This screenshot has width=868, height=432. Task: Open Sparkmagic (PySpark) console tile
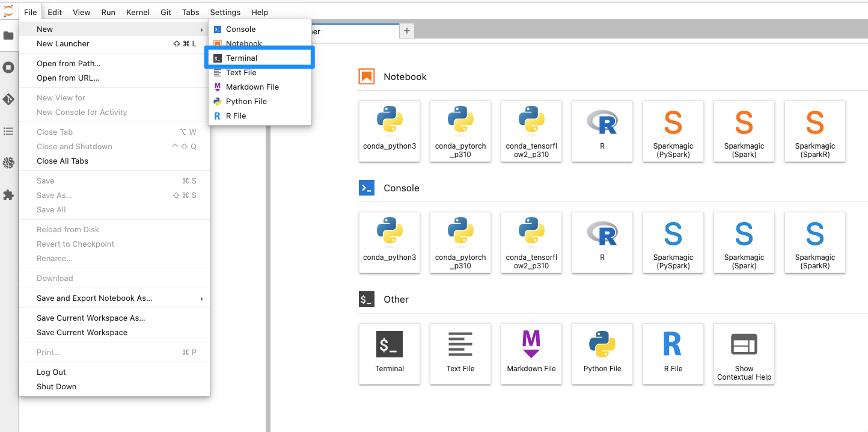point(673,242)
